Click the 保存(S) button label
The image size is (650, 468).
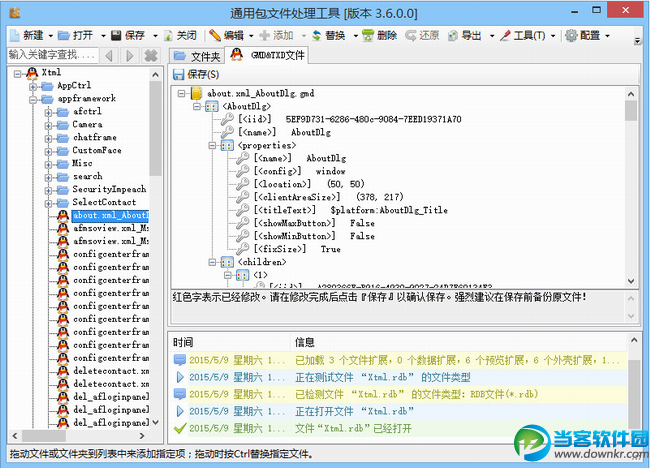[x=203, y=75]
